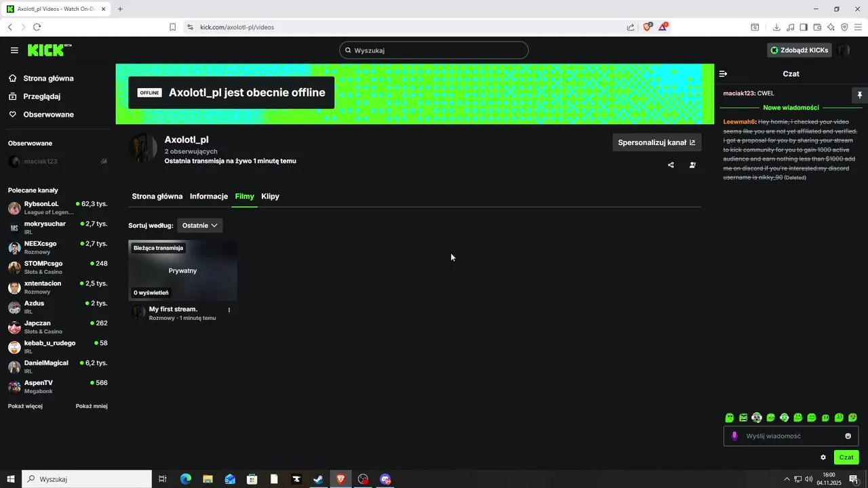Open NEEXcsgo recommended channel
This screenshot has height=488, width=868.
point(58,247)
